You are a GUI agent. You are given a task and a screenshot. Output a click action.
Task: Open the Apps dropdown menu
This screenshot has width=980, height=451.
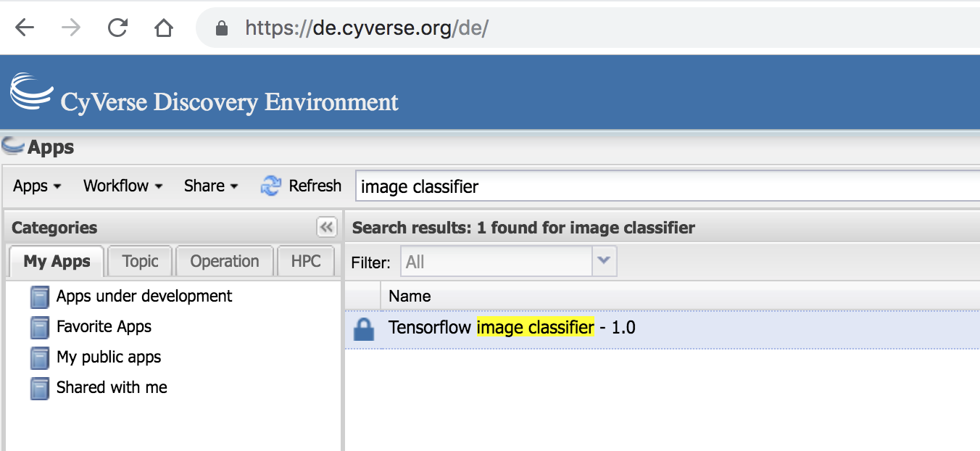(x=37, y=186)
